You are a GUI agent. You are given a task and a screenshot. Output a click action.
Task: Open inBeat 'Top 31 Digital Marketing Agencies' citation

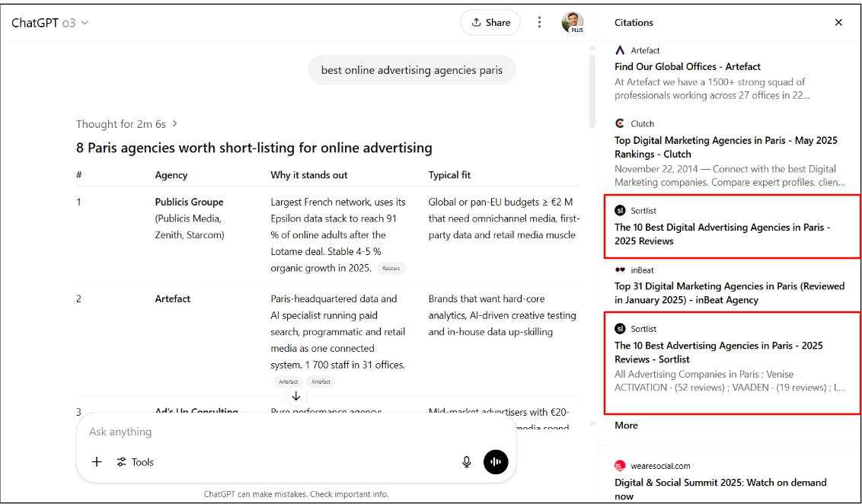click(x=730, y=293)
